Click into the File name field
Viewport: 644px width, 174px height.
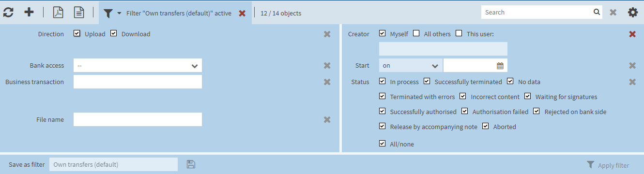pyautogui.click(x=138, y=119)
